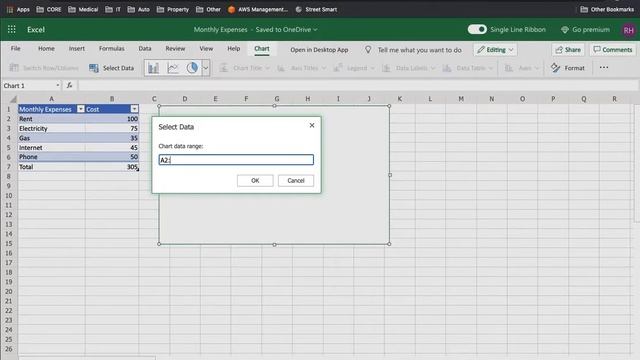640x360 pixels.
Task: Click Cancel in the Select Data dialog
Action: click(x=296, y=180)
